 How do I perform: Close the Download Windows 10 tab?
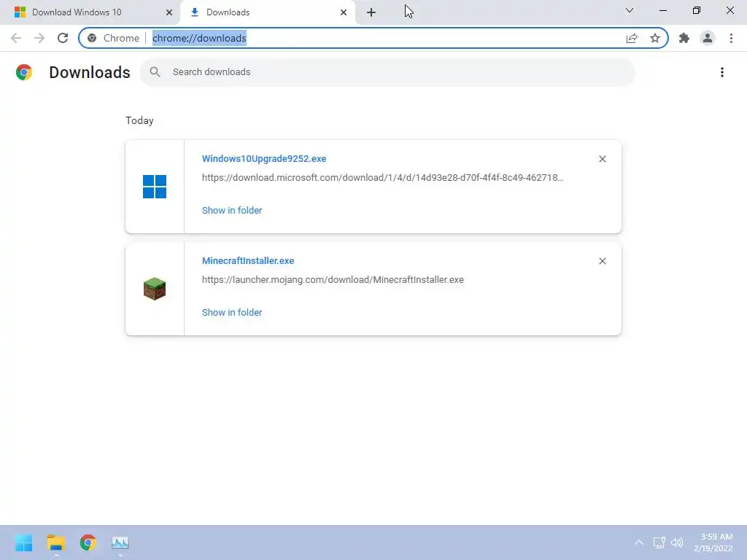point(169,12)
